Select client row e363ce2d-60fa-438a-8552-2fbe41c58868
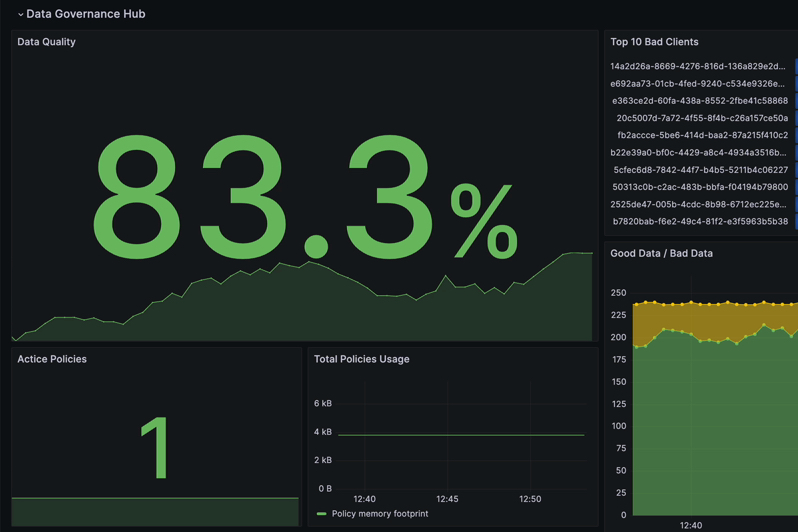The width and height of the screenshot is (798, 532). coord(700,101)
